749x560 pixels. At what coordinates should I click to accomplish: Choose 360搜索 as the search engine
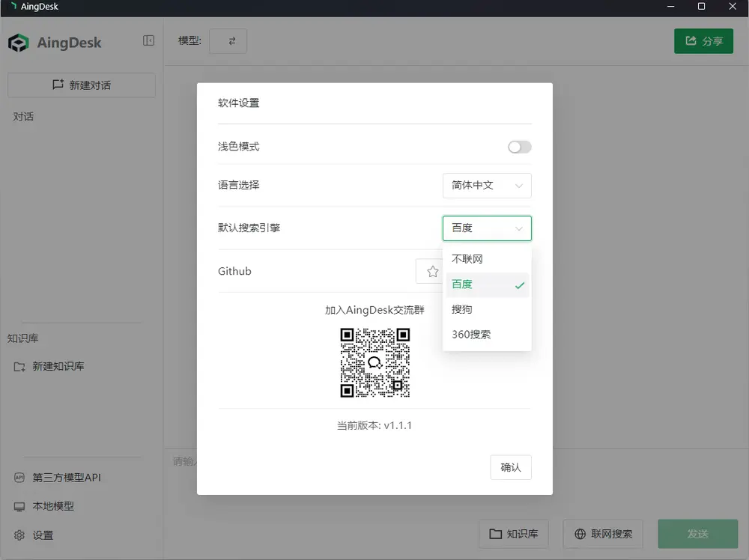click(471, 335)
